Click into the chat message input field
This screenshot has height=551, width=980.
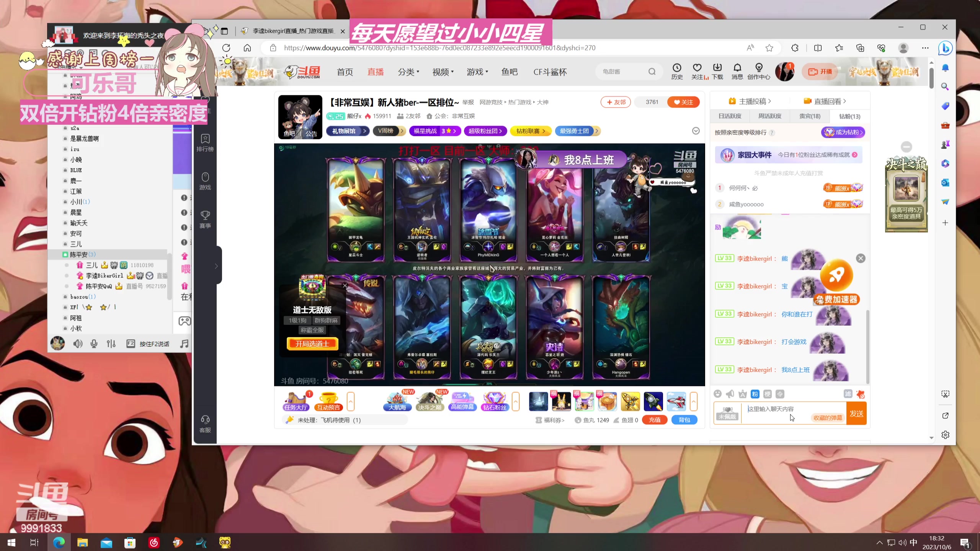pyautogui.click(x=794, y=413)
